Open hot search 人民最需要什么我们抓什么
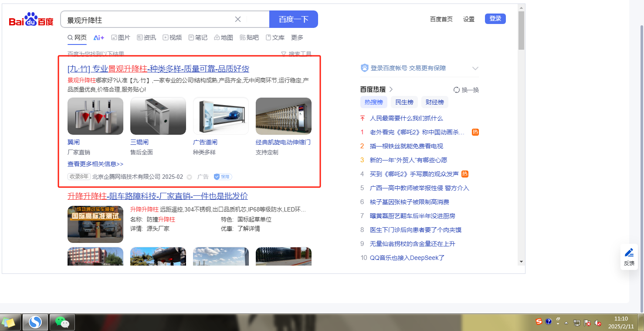Image resolution: width=644 pixels, height=331 pixels. tap(407, 118)
